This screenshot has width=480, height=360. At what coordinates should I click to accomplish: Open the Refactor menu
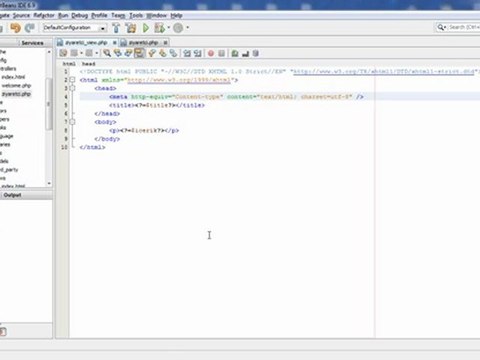(44, 15)
